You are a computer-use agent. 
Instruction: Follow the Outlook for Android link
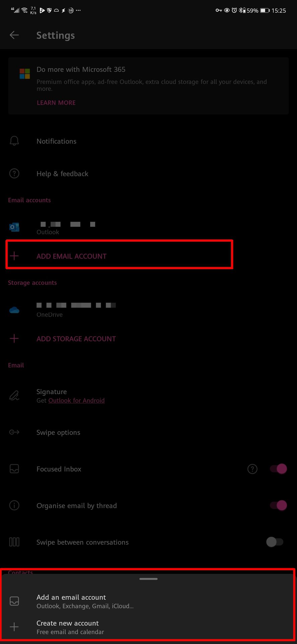point(76,400)
